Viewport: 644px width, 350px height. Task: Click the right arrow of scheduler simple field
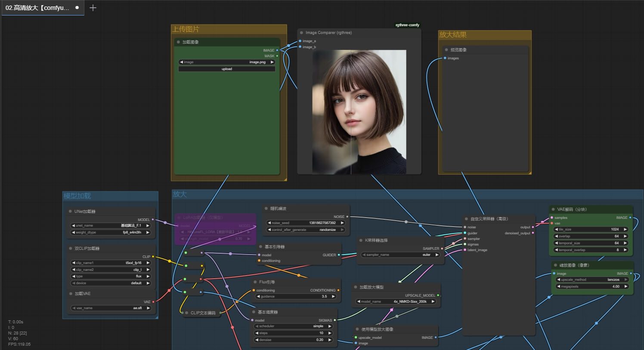tap(330, 326)
